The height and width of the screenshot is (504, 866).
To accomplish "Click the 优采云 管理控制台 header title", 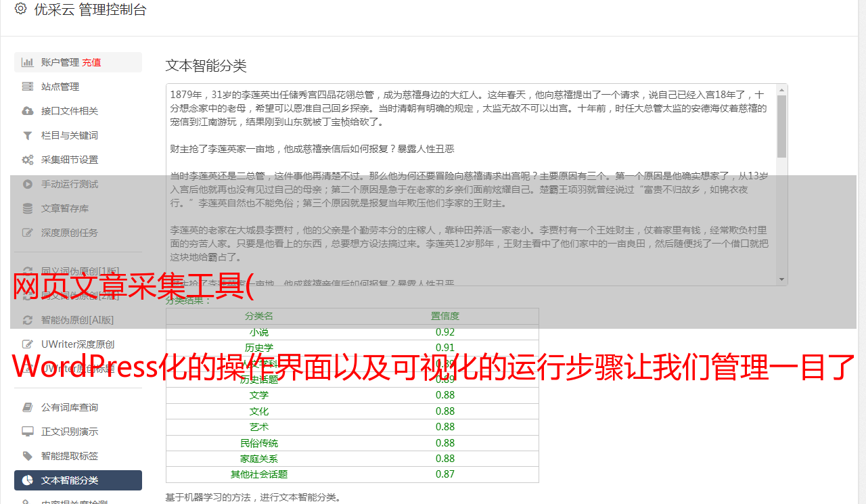I will click(90, 9).
